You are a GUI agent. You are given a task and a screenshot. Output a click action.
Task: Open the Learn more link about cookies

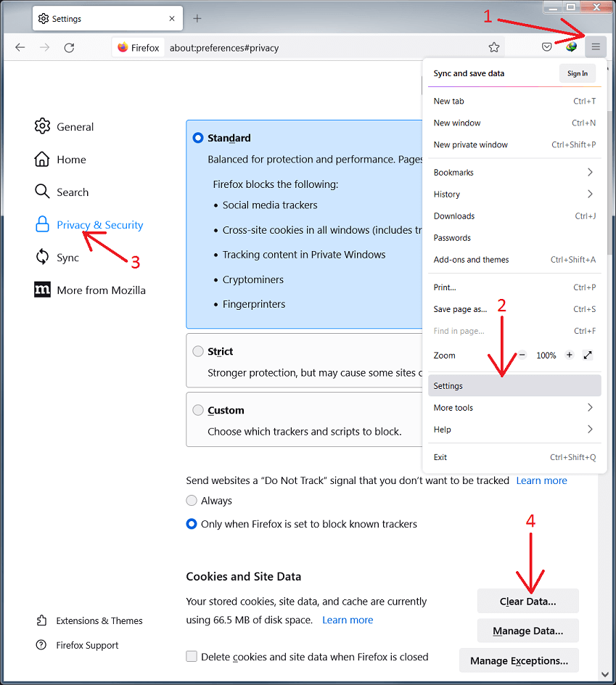(x=348, y=620)
